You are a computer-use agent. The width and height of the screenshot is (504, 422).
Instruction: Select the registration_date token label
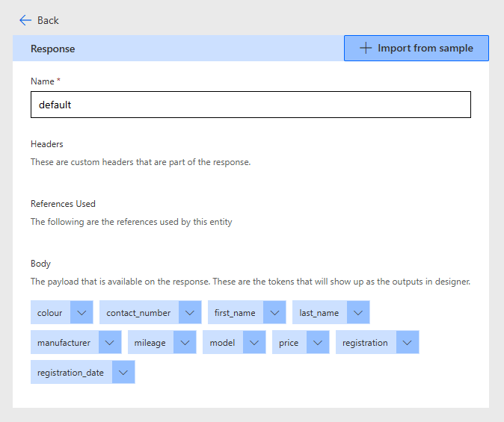click(70, 373)
